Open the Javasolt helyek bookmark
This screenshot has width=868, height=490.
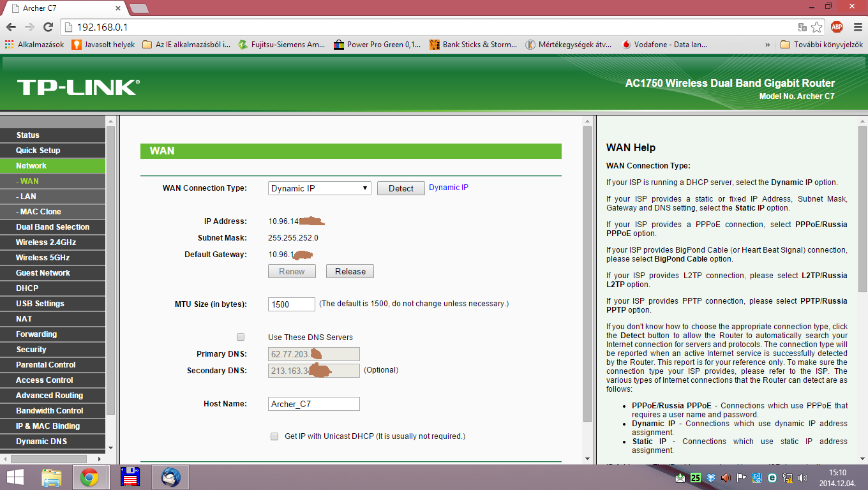coord(103,45)
